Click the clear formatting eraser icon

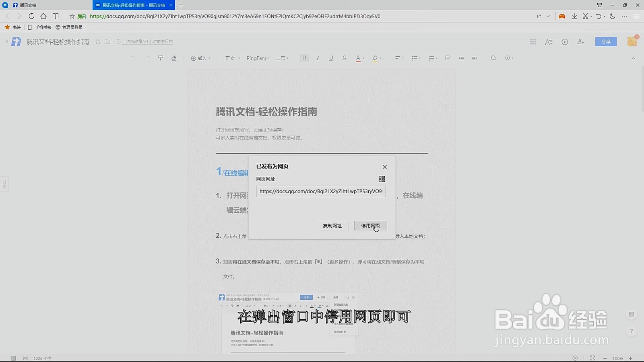coord(174,58)
